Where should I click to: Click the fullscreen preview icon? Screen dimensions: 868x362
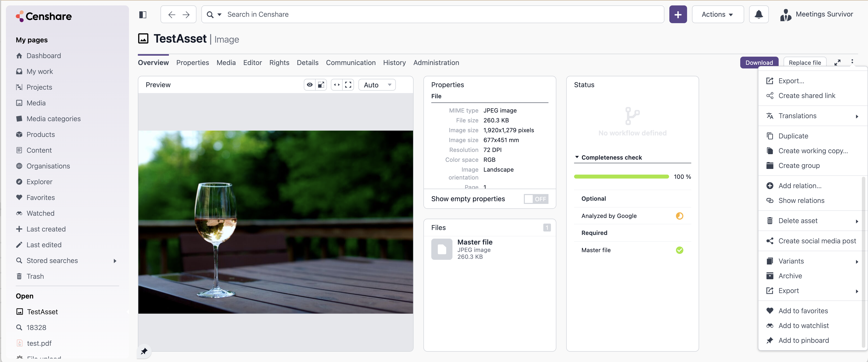pyautogui.click(x=348, y=85)
